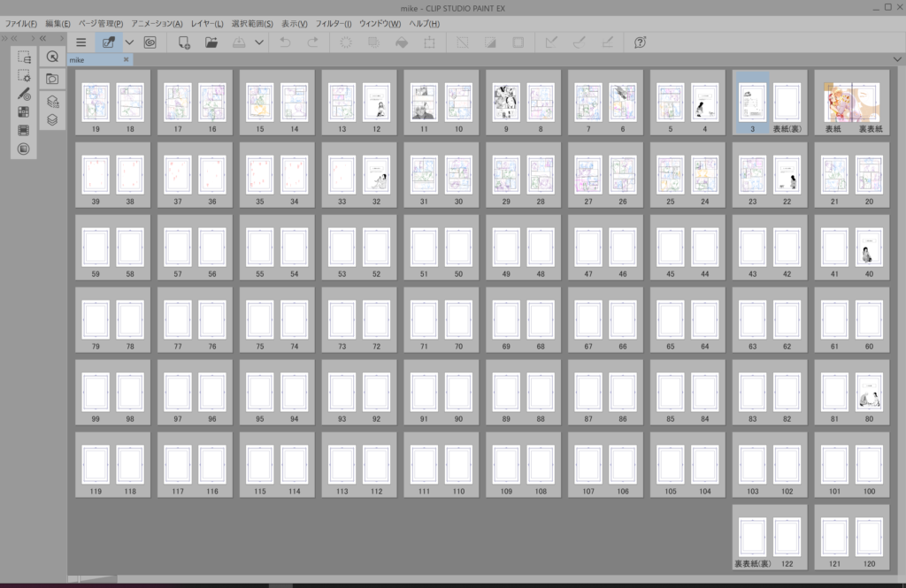Open the フィルター(I) menu
The image size is (906, 588).
pos(333,23)
